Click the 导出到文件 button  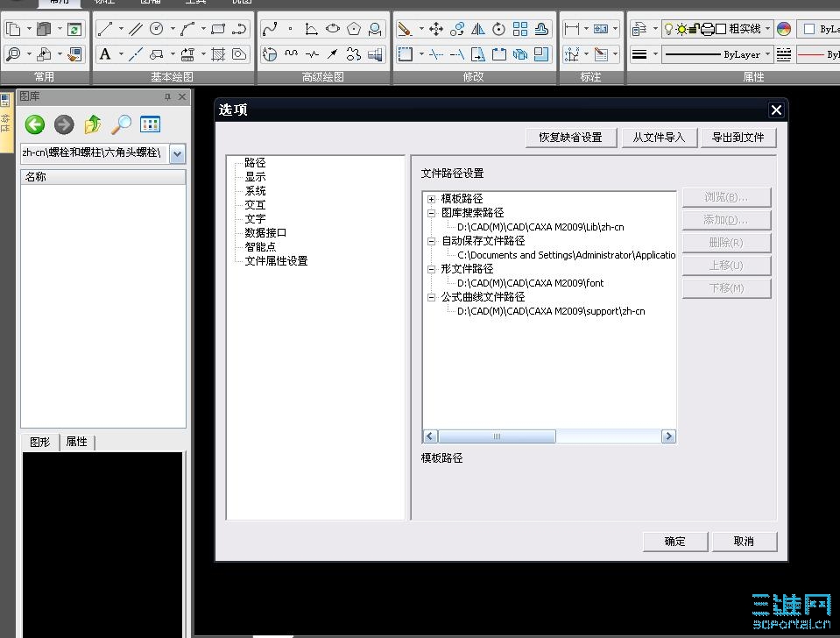pos(738,138)
